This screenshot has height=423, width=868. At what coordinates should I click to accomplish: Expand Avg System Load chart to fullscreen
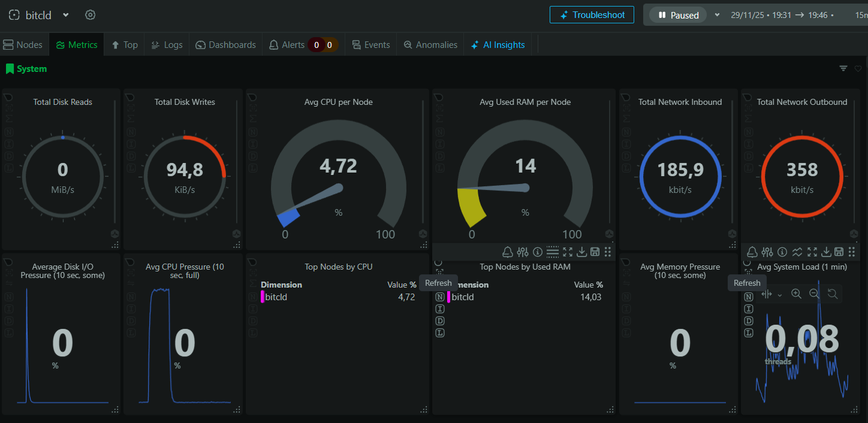point(812,252)
